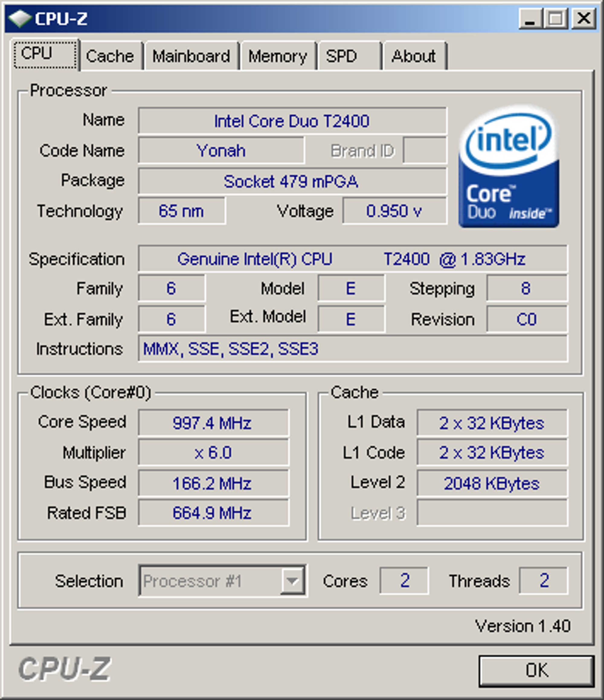Image resolution: width=604 pixels, height=700 pixels.
Task: Click the Core Speed value 997.4 MHz
Action: [x=214, y=423]
